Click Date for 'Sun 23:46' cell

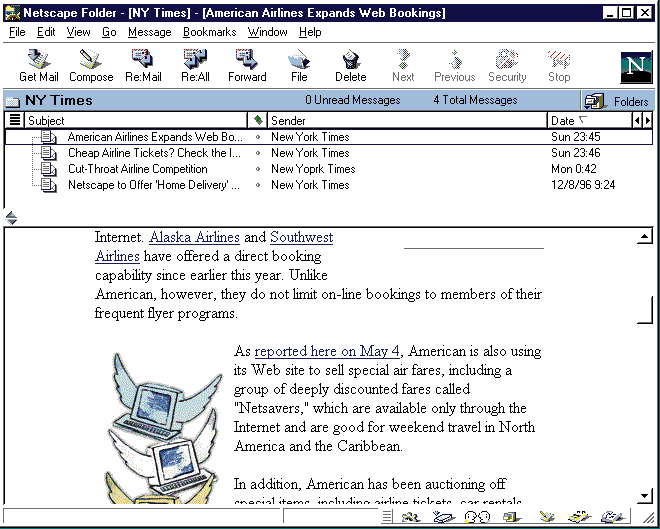point(576,153)
